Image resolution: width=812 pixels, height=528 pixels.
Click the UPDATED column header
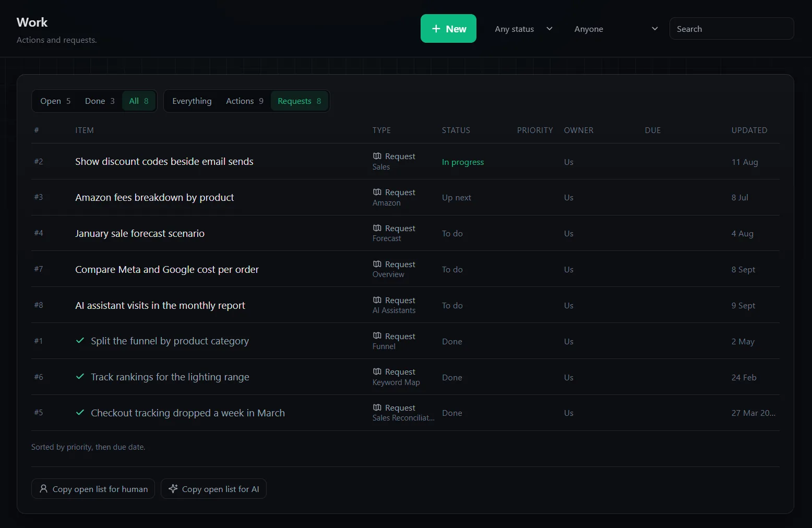click(749, 130)
